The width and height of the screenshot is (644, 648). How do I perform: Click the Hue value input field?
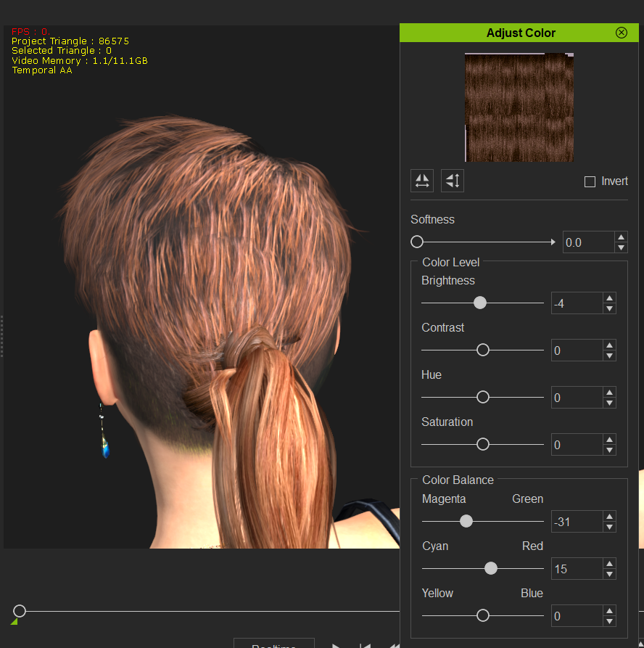(x=576, y=398)
